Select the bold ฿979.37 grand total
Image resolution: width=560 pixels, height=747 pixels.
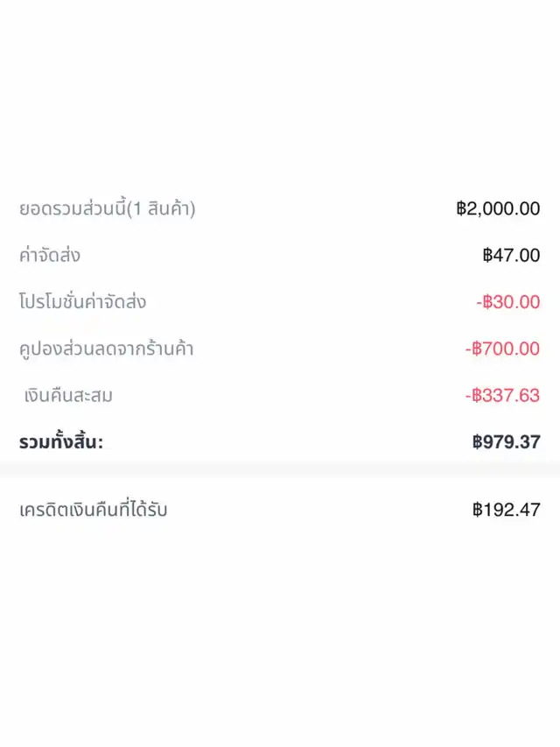[506, 442]
